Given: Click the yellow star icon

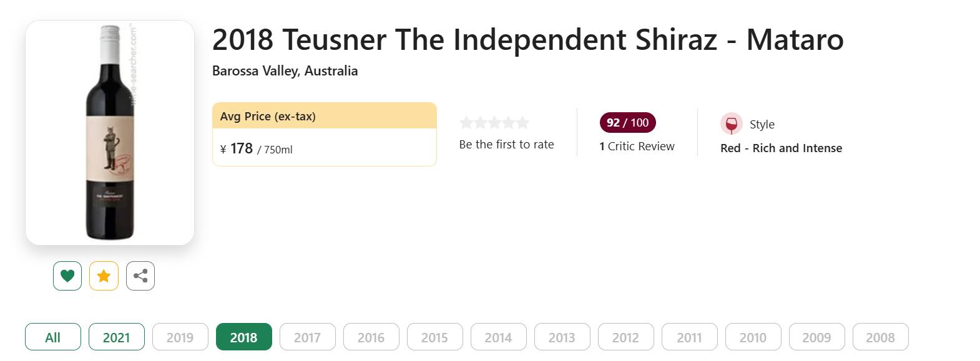Looking at the screenshot, I should click(104, 276).
